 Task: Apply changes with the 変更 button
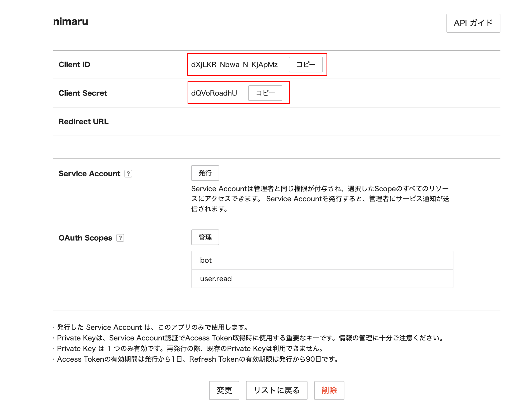(x=224, y=390)
